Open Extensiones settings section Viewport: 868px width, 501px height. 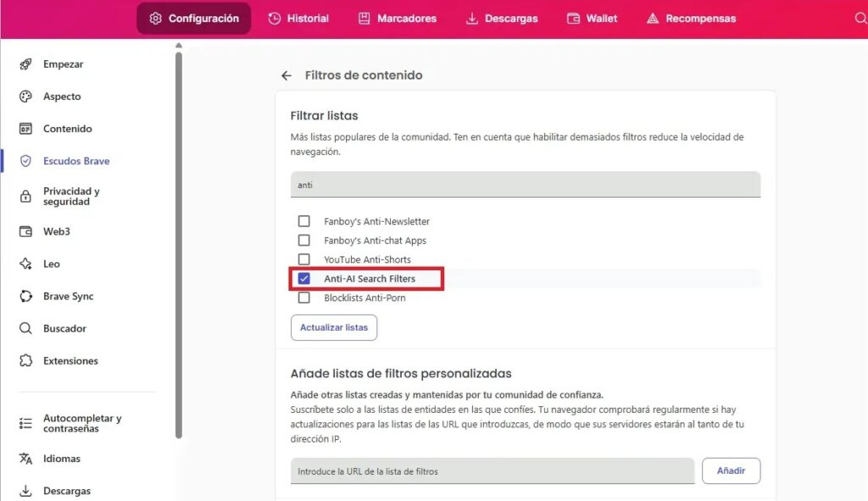click(70, 360)
